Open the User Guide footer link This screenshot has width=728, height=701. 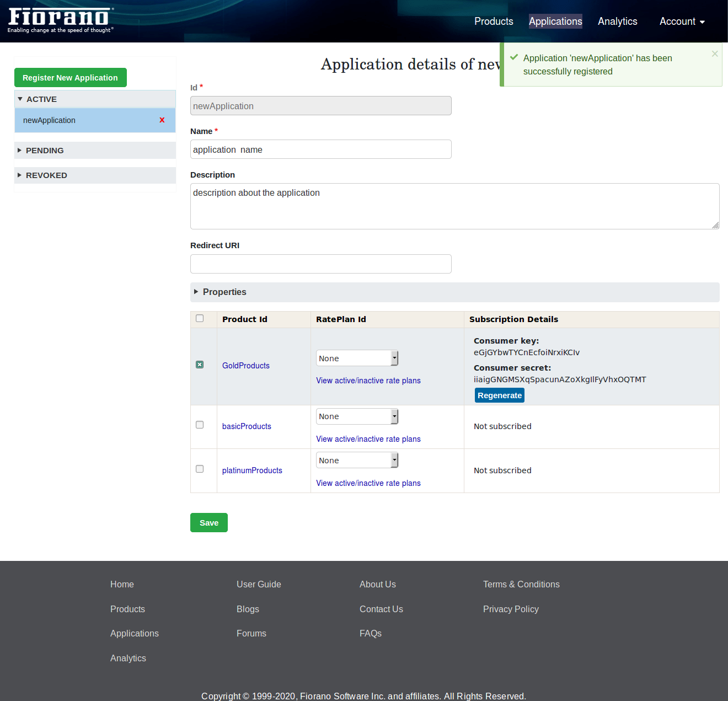click(259, 585)
